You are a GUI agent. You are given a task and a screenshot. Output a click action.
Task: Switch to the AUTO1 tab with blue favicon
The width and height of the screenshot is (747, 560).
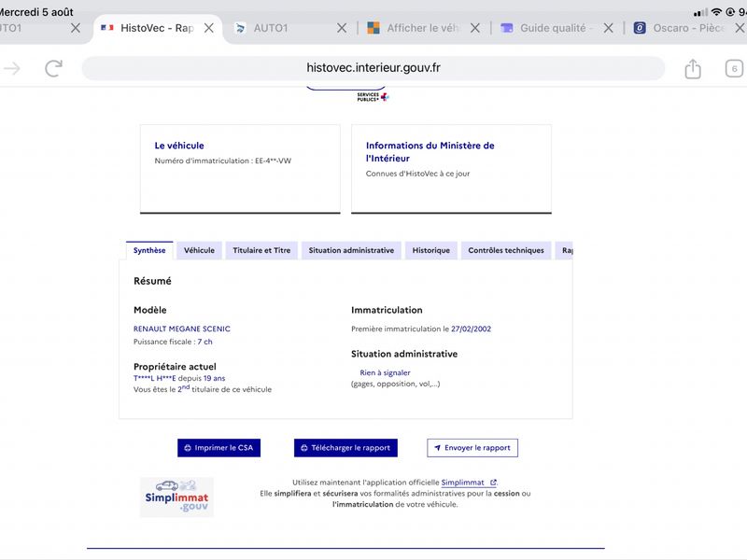point(271,28)
